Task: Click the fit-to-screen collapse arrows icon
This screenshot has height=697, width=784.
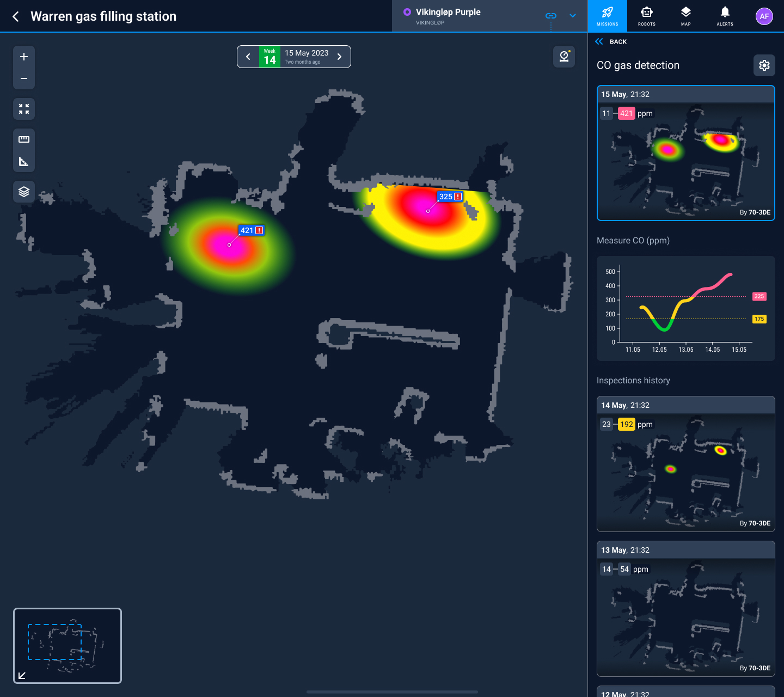Action: point(24,109)
